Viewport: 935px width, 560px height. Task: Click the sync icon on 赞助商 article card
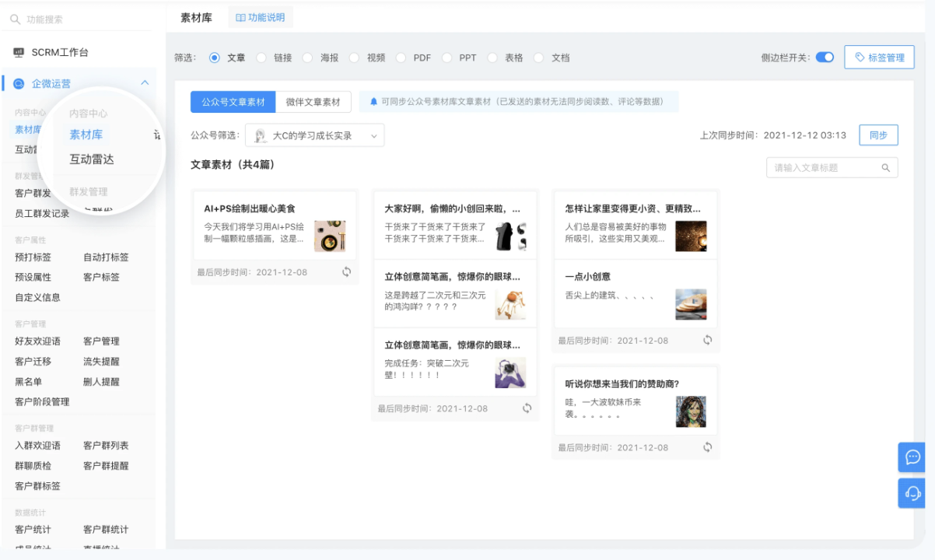707,447
